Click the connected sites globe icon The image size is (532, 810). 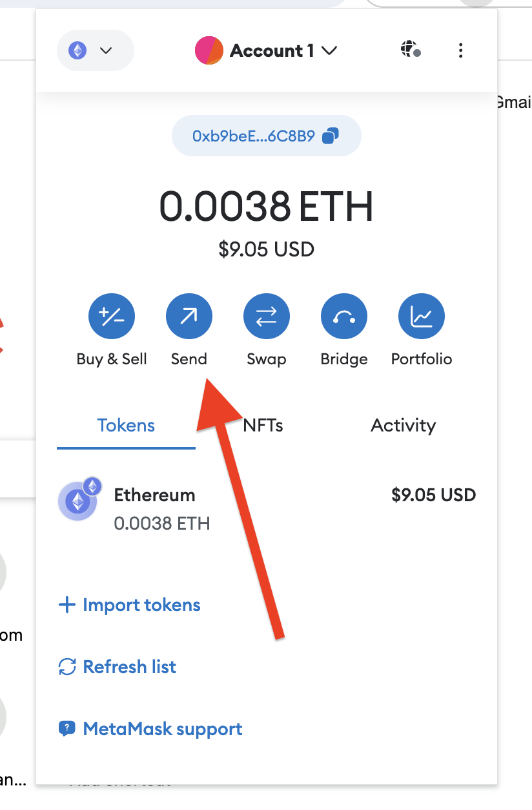tap(409, 50)
